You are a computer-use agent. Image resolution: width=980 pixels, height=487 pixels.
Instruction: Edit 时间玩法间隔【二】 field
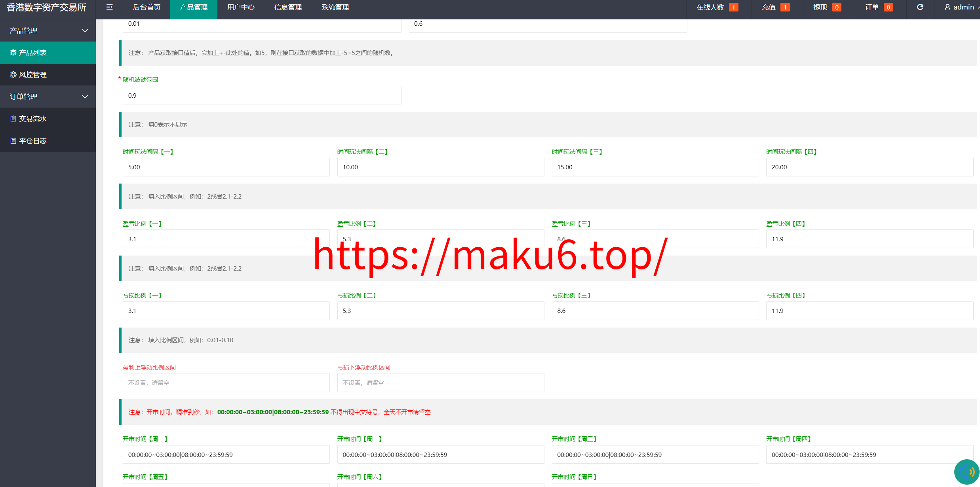tap(441, 167)
